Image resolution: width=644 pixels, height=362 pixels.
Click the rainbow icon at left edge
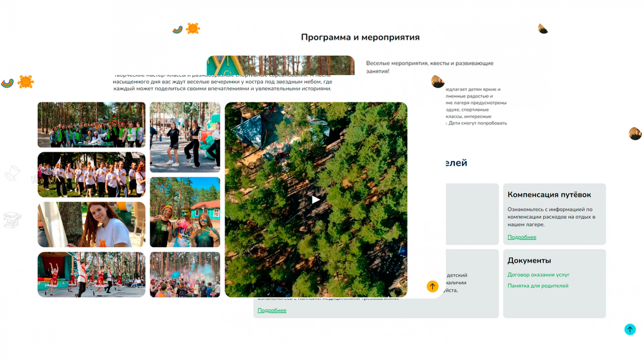point(7,83)
